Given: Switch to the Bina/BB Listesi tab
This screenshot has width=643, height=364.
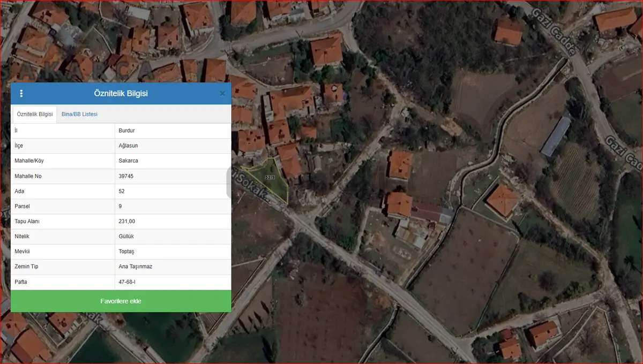Looking at the screenshot, I should click(79, 114).
